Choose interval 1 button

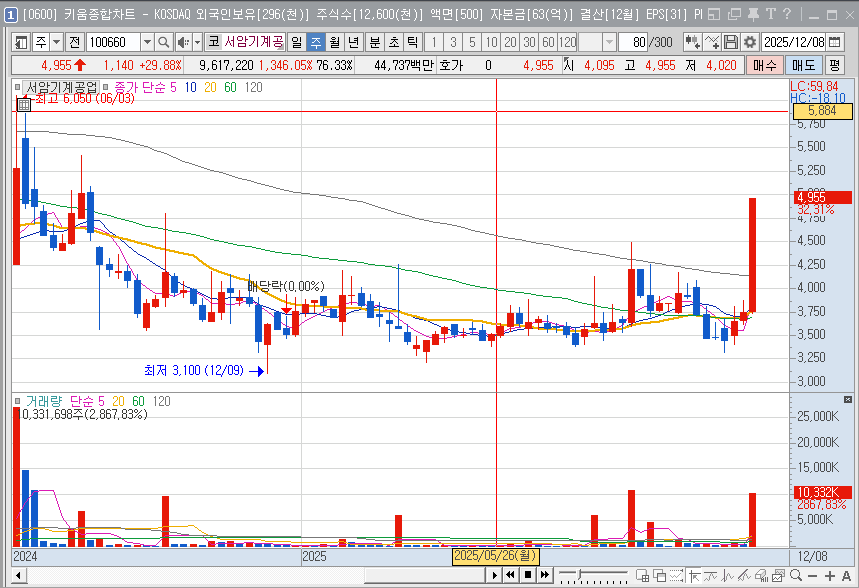434,42
